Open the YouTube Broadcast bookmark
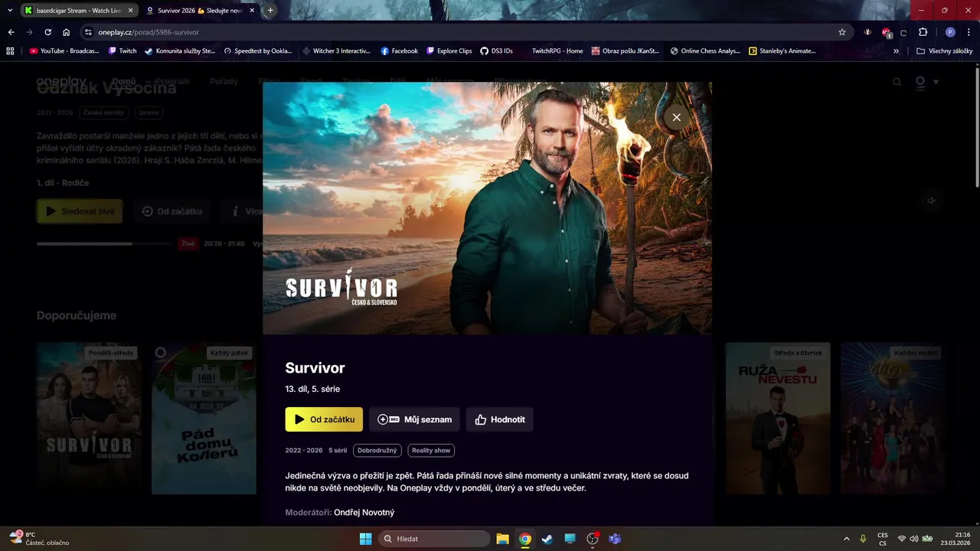The height and width of the screenshot is (551, 980). (64, 51)
